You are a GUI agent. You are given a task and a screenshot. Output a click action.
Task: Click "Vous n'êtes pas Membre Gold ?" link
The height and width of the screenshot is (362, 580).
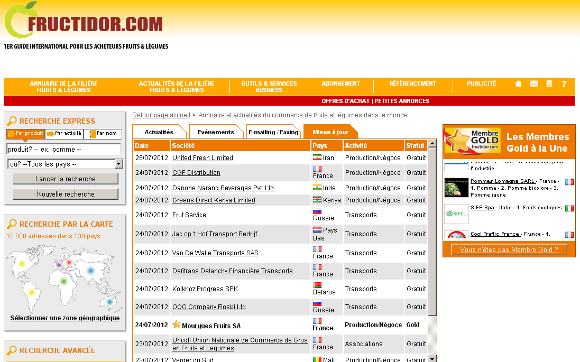click(509, 250)
